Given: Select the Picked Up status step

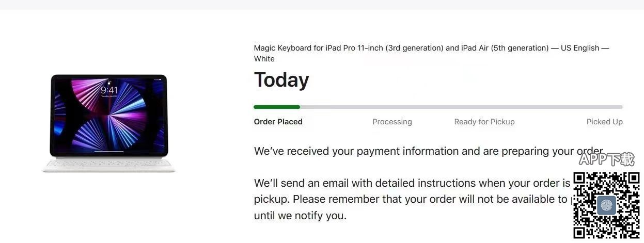Looking at the screenshot, I should 604,122.
